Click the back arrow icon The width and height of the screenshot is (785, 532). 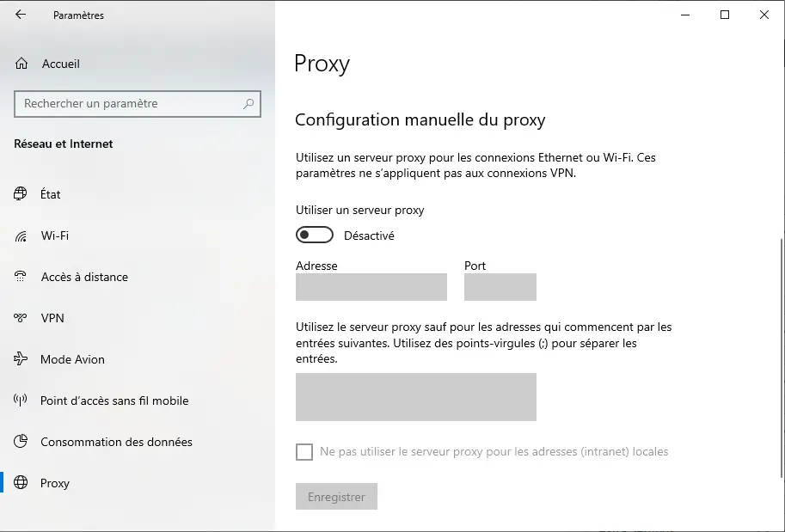point(20,15)
